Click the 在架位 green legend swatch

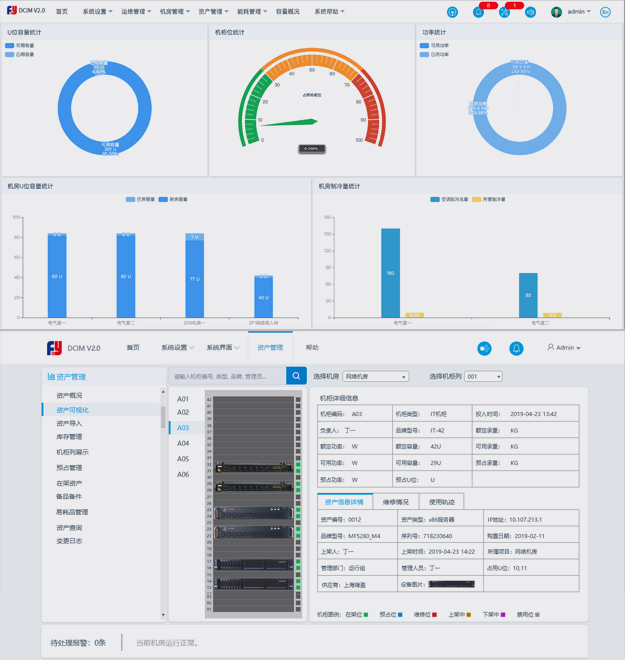[x=366, y=615]
